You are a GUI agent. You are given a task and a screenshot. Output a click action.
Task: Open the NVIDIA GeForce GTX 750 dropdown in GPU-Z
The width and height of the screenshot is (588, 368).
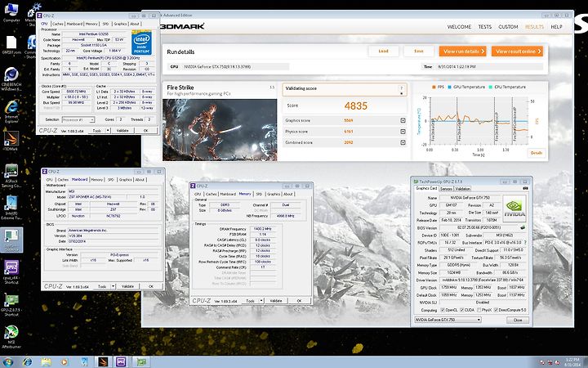pyautogui.click(x=448, y=320)
